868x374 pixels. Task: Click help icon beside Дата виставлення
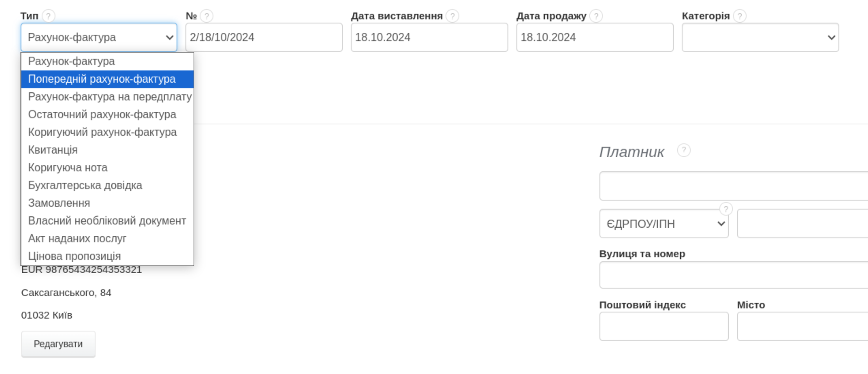(452, 16)
